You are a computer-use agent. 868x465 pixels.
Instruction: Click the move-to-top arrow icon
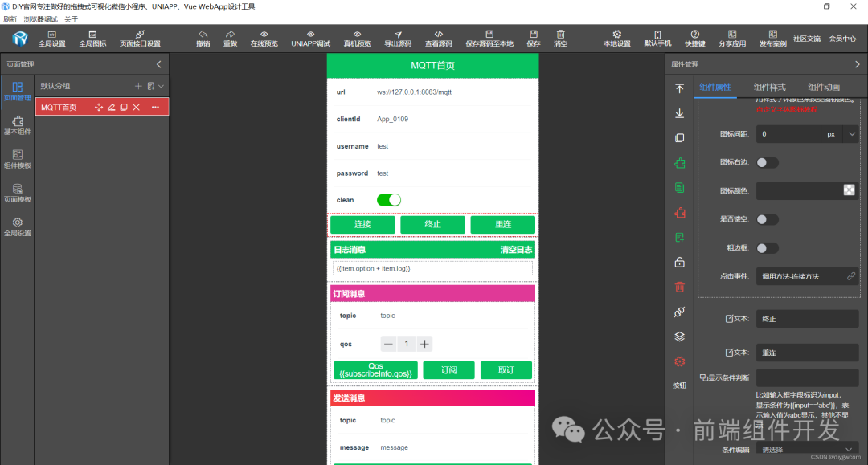pyautogui.click(x=679, y=88)
